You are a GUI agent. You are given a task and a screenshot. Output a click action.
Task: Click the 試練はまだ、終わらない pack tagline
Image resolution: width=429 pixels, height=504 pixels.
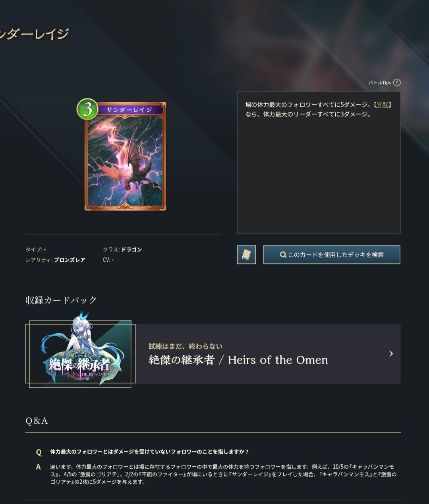pos(186,346)
